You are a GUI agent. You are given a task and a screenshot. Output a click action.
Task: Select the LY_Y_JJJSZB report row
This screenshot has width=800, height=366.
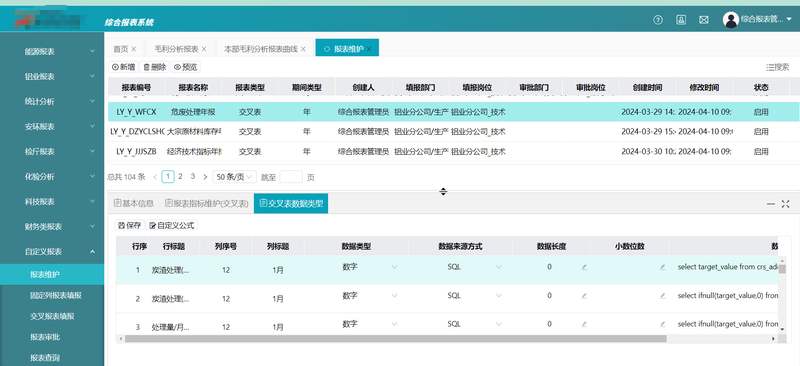(x=454, y=152)
